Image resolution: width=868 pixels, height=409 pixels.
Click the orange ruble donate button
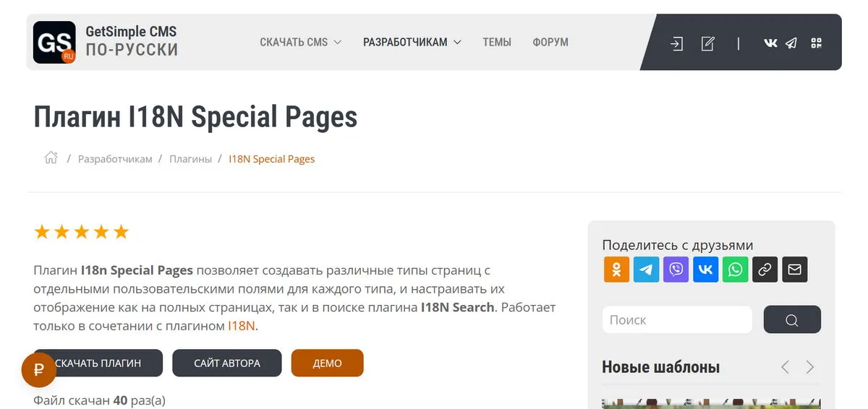39,370
